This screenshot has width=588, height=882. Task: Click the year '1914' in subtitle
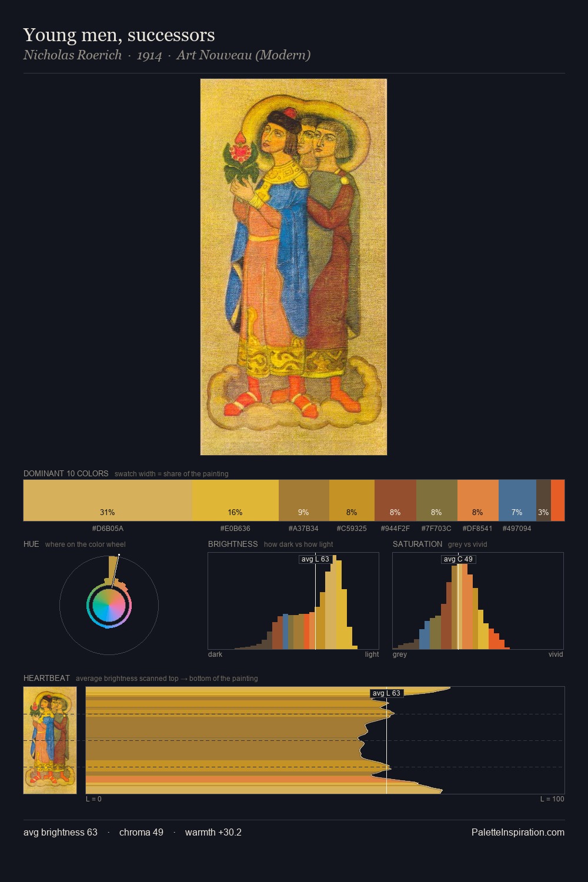(x=149, y=55)
